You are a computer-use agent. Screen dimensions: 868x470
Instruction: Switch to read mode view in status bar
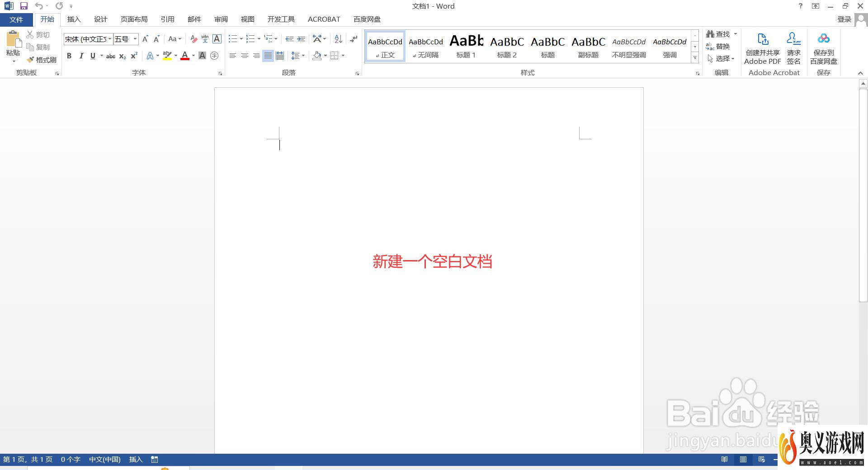[x=724, y=459]
